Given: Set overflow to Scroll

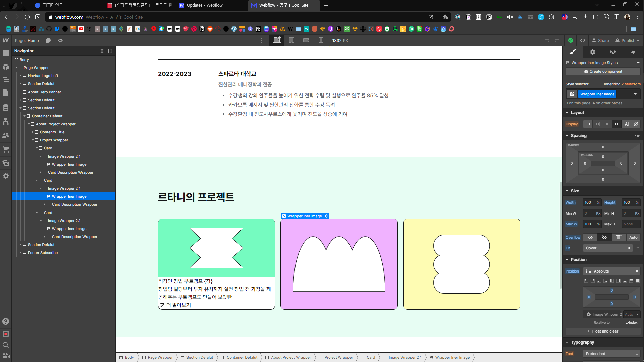Looking at the screenshot, I should [x=619, y=237].
